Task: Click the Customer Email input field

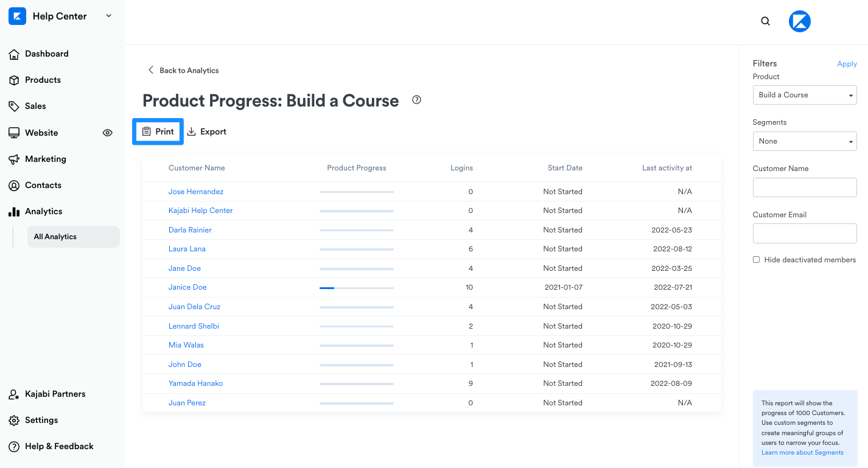Action: [805, 233]
